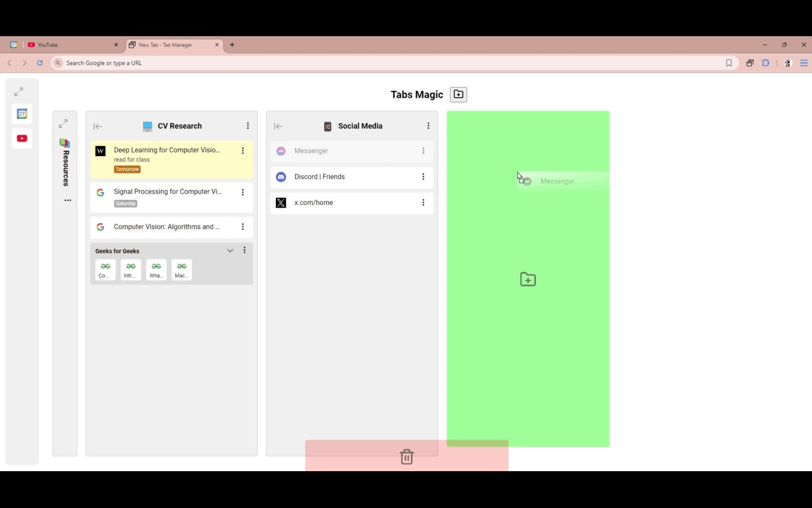
Task: Focus the Search Google or type URL field
Action: pos(393,63)
